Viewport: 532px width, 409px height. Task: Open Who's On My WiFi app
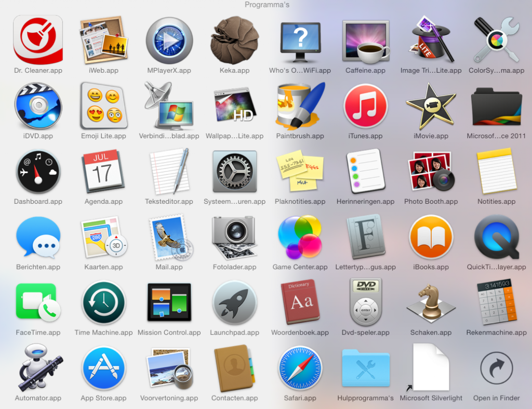point(300,42)
